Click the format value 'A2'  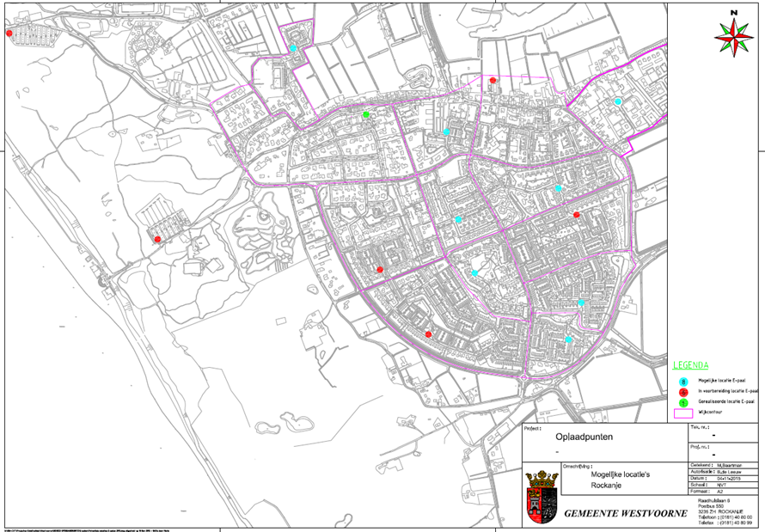point(720,492)
